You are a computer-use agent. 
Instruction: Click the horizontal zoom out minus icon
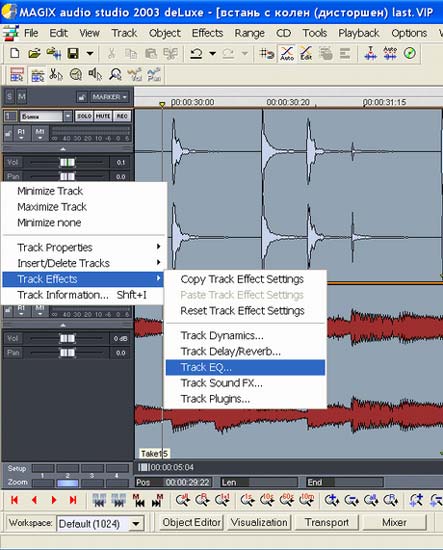(x=351, y=500)
